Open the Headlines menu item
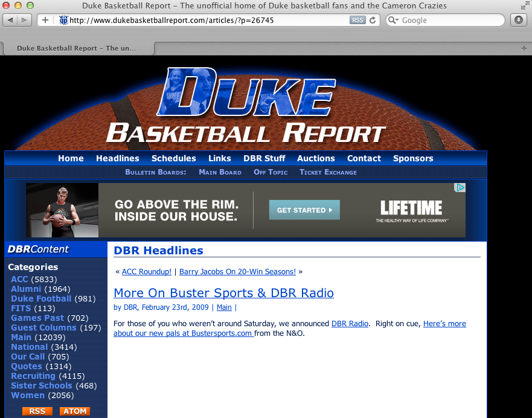Viewport: 532px width, 418px height. tap(117, 158)
